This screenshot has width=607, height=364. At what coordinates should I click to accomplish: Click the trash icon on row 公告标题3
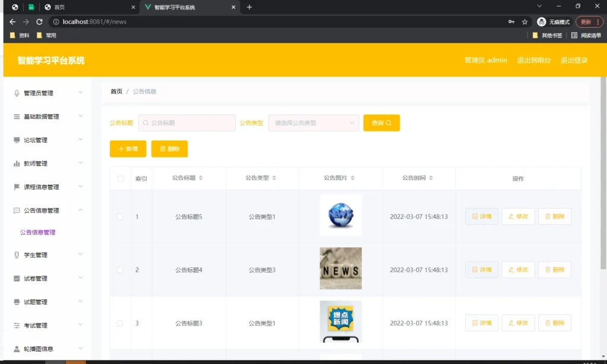[x=547, y=323]
